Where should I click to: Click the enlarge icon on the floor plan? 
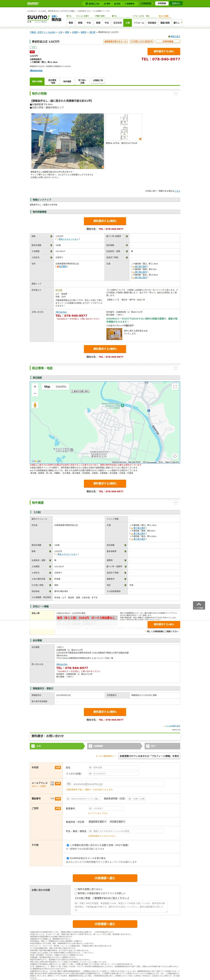(x=140, y=139)
